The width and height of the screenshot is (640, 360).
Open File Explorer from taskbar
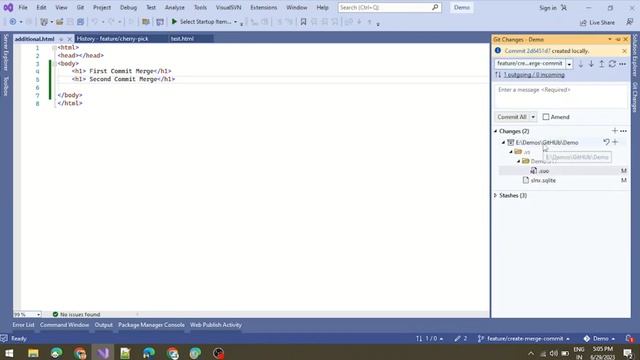tap(33, 353)
